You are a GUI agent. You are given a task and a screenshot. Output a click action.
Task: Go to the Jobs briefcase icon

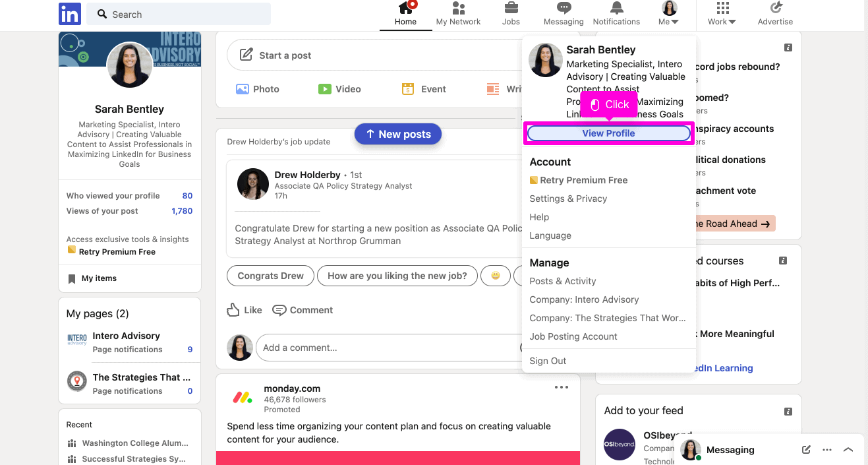click(511, 8)
